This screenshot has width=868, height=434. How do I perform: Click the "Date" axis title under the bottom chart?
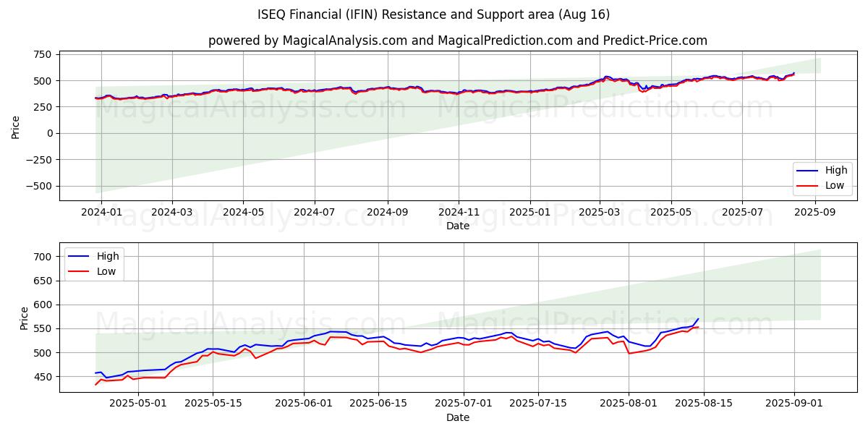(458, 417)
